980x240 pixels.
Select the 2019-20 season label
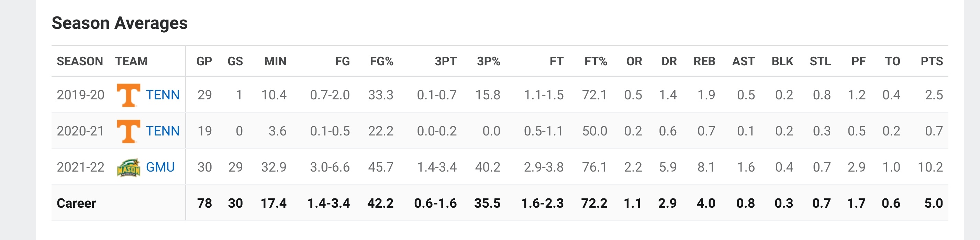pos(81,95)
